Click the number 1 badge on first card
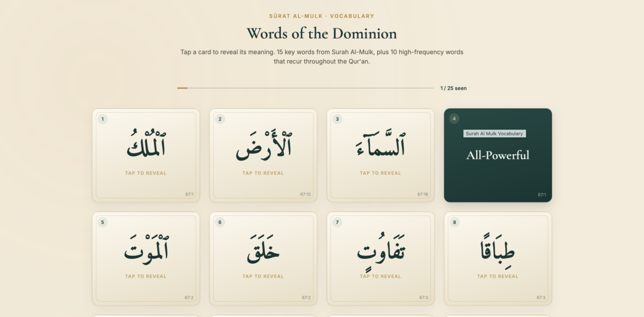This screenshot has width=644, height=317. (x=103, y=119)
